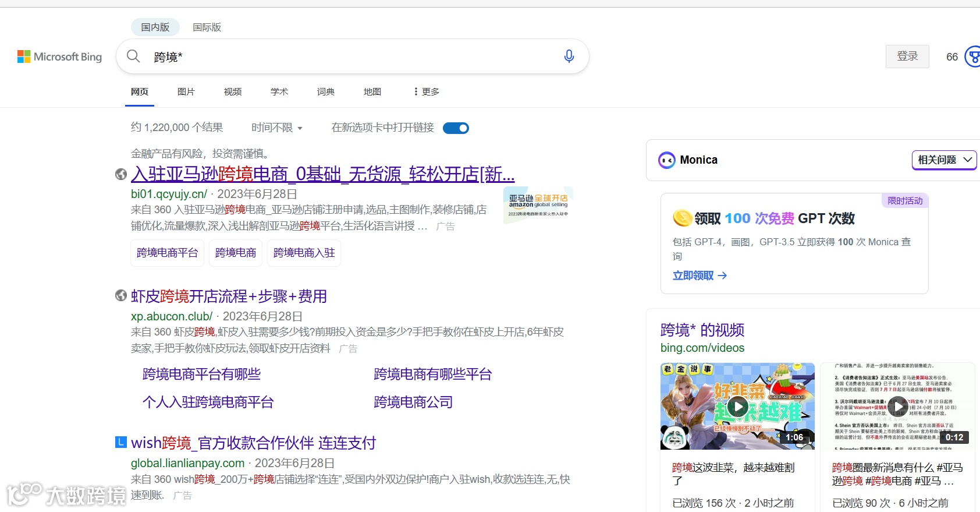
Task: Open the 跨境电商平台有哪些 sublink
Action: tap(201, 374)
